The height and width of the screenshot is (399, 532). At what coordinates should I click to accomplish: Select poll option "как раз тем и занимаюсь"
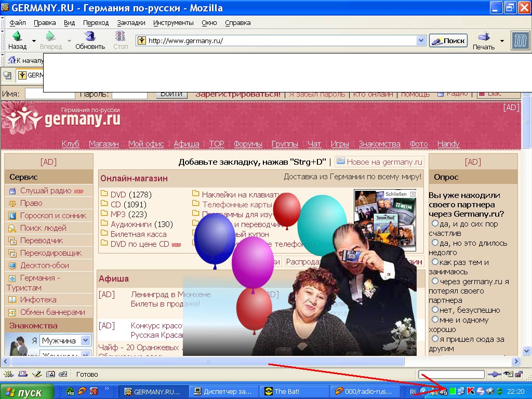click(x=435, y=262)
